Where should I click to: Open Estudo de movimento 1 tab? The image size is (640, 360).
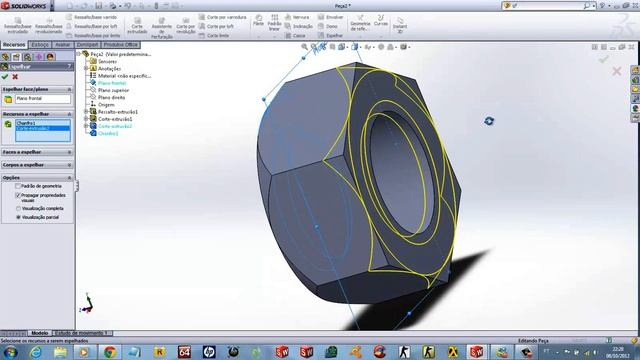coord(81,333)
